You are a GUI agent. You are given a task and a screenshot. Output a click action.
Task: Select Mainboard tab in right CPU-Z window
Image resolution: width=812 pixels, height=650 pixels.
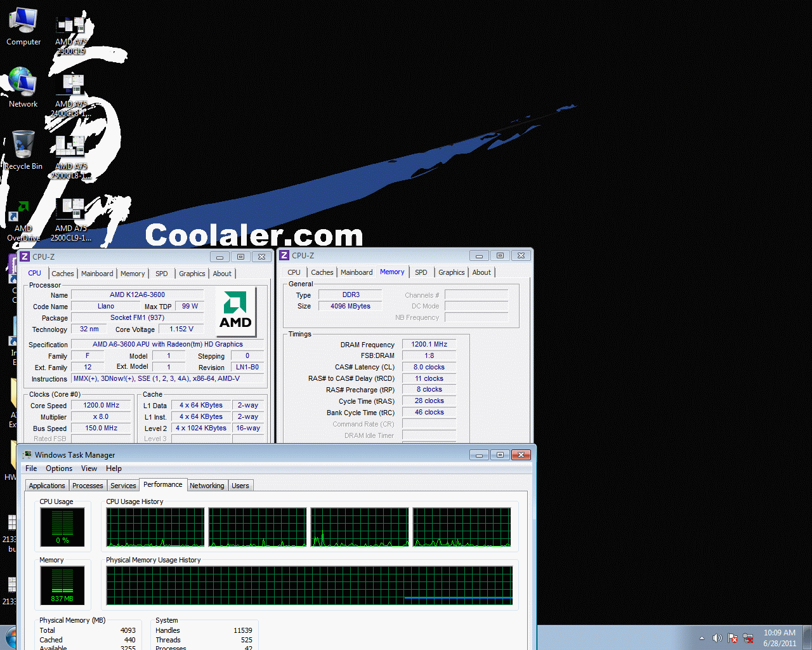tap(357, 272)
